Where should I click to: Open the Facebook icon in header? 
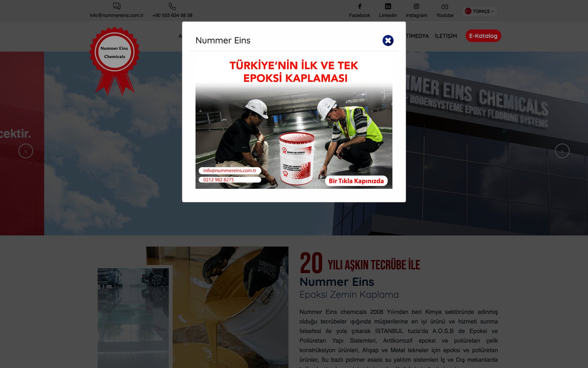click(x=360, y=6)
